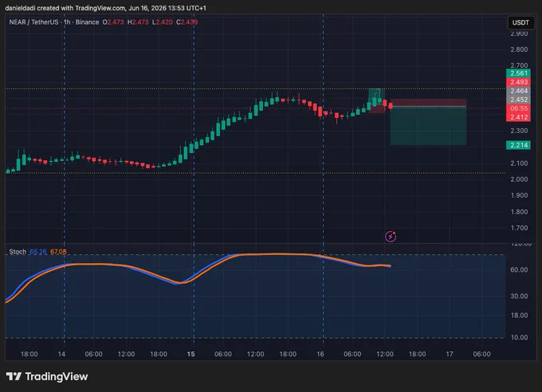Click the 06:00 label just after 17
Viewport: 542px width, 392px height.
481,354
